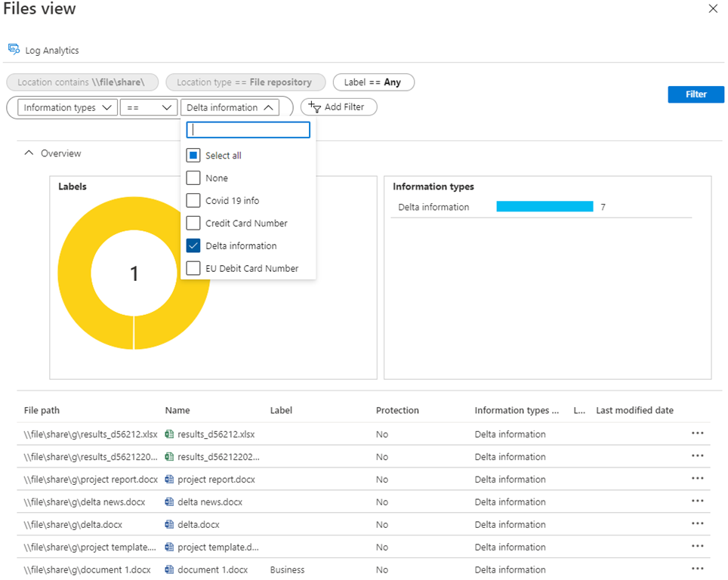
Task: Click the Last modified date column header
Action: tap(634, 411)
